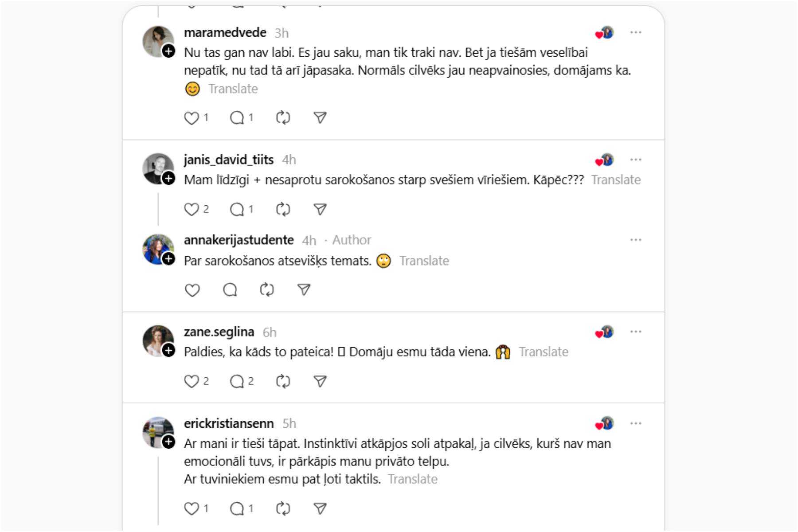Share zane.seglina's comment
The image size is (798, 532).
click(320, 381)
